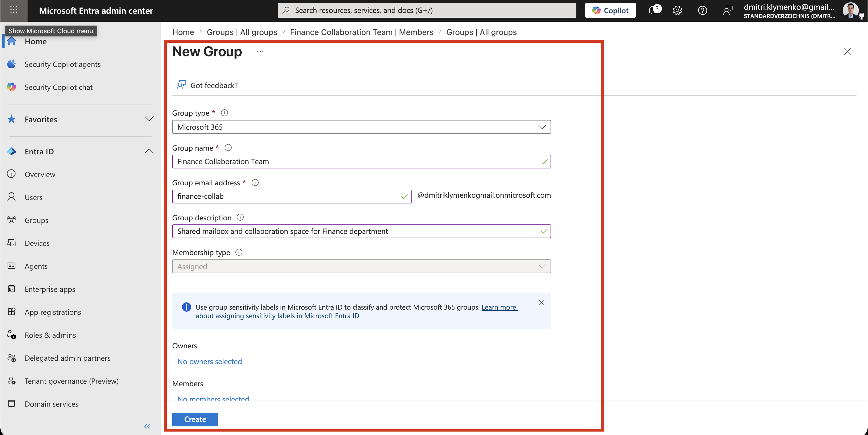
Task: Collapse the sidebar with double chevron
Action: coord(147,426)
